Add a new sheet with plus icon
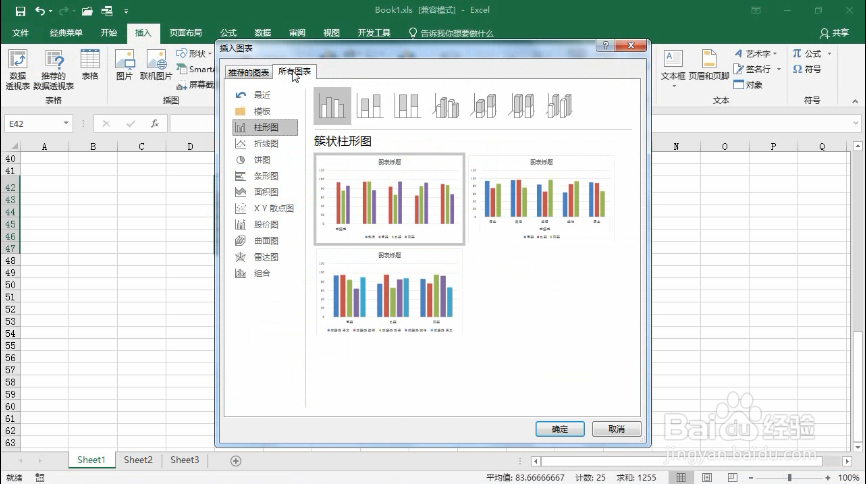Image resolution: width=866 pixels, height=484 pixels. (236, 461)
